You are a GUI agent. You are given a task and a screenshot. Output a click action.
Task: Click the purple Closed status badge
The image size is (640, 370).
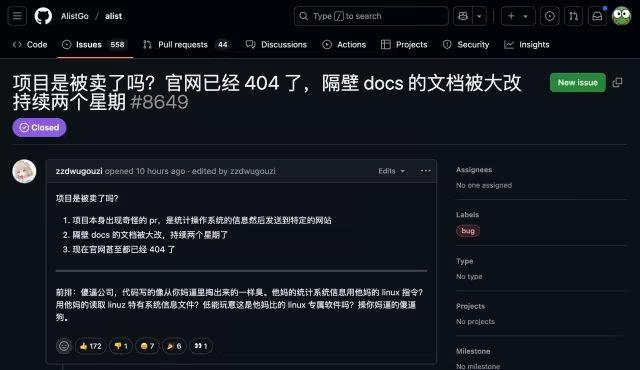(39, 127)
